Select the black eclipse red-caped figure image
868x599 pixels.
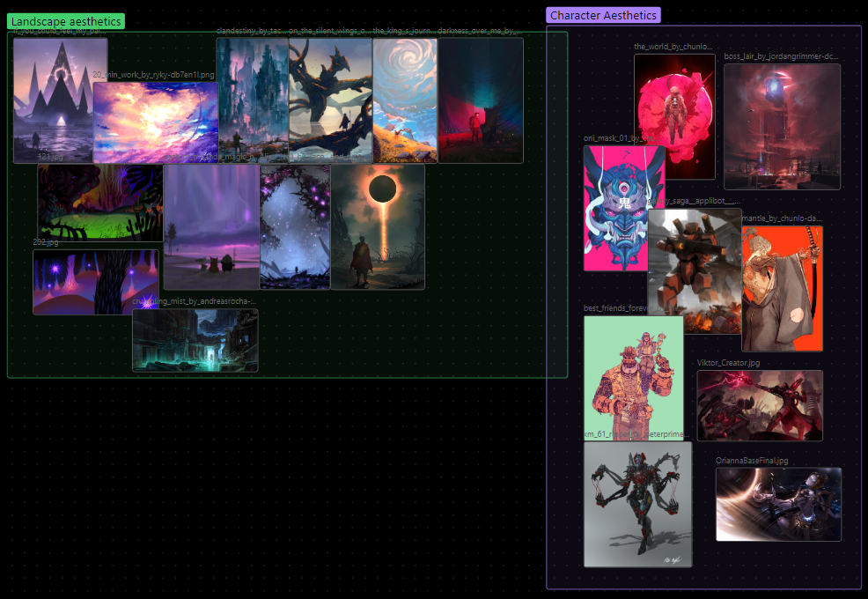(x=378, y=227)
